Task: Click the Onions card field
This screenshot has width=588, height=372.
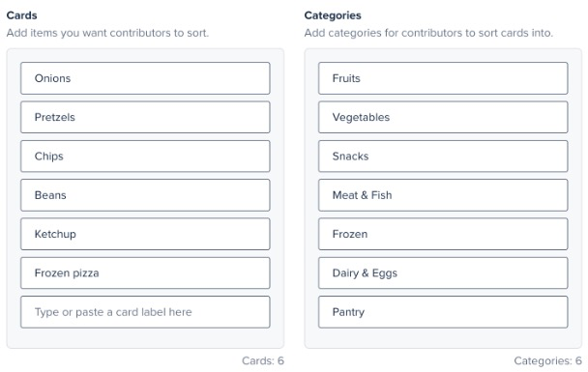Action: point(145,78)
